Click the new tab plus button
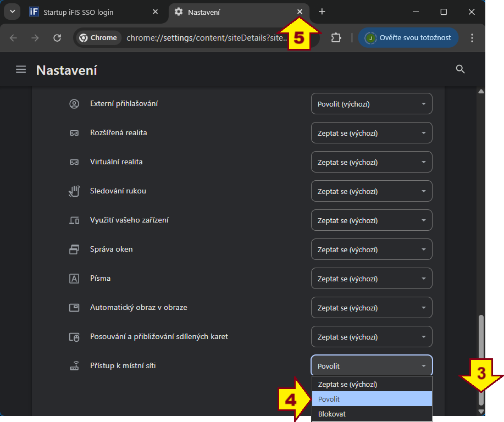 322,12
